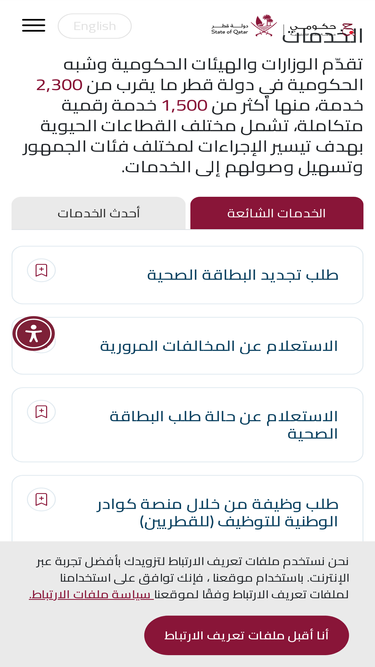Open the hamburger navigation menu
The image size is (375, 667).
tap(34, 26)
